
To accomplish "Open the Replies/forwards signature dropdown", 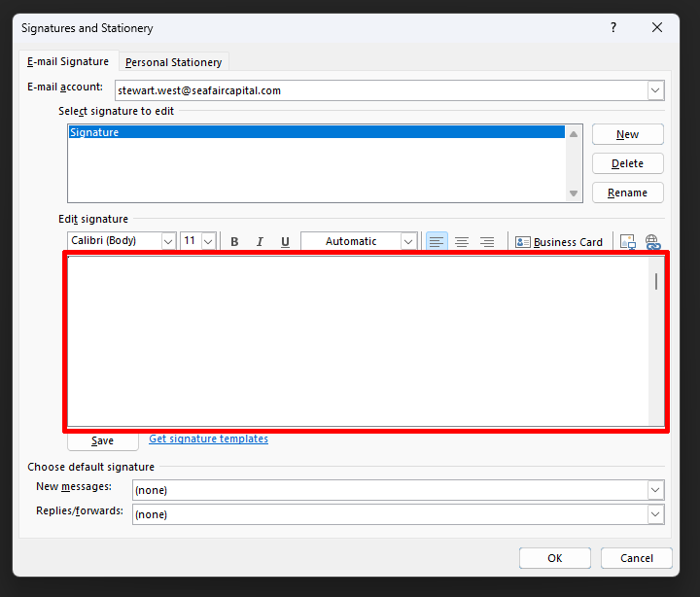I will 655,514.
